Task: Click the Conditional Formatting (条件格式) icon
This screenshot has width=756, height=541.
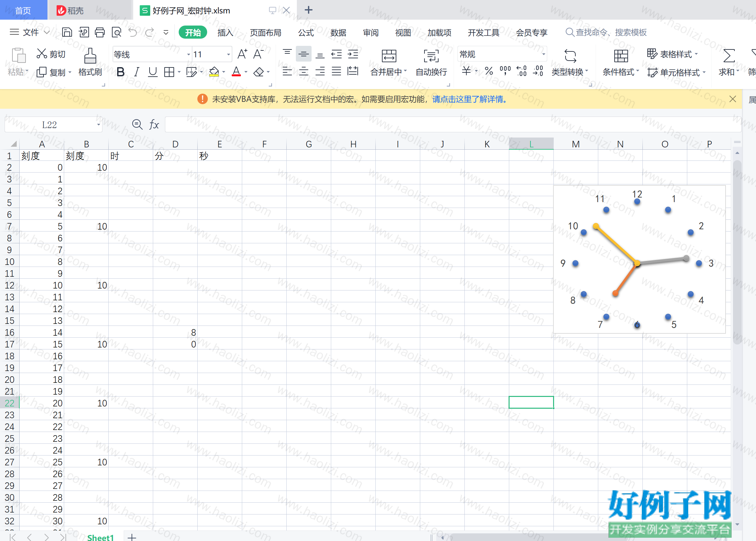Action: tap(621, 56)
